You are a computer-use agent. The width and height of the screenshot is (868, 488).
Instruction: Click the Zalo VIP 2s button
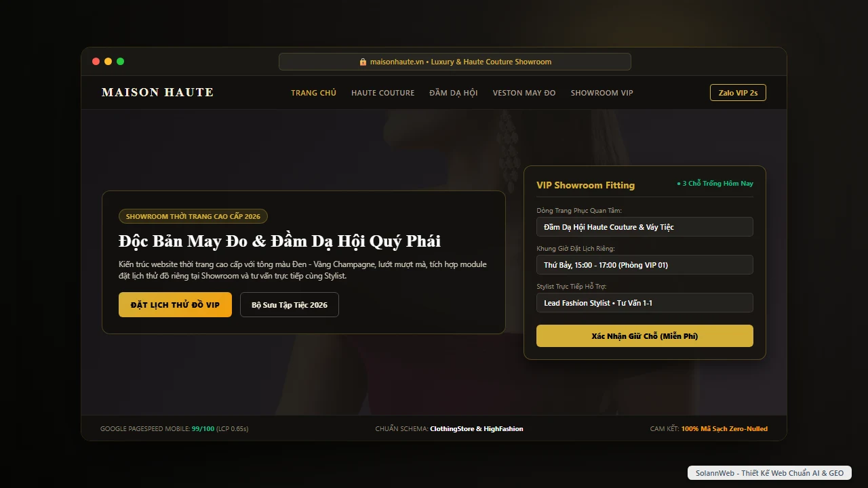tap(738, 93)
